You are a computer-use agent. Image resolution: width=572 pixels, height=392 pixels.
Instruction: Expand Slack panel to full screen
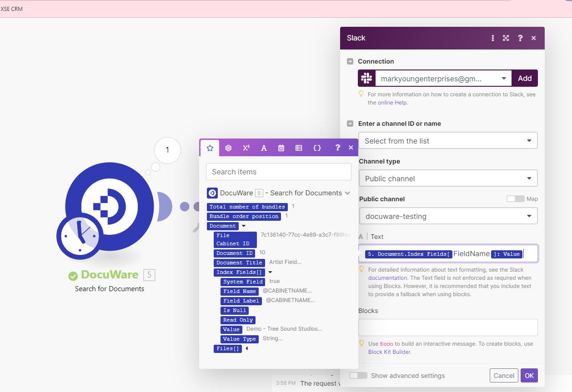[x=506, y=38]
